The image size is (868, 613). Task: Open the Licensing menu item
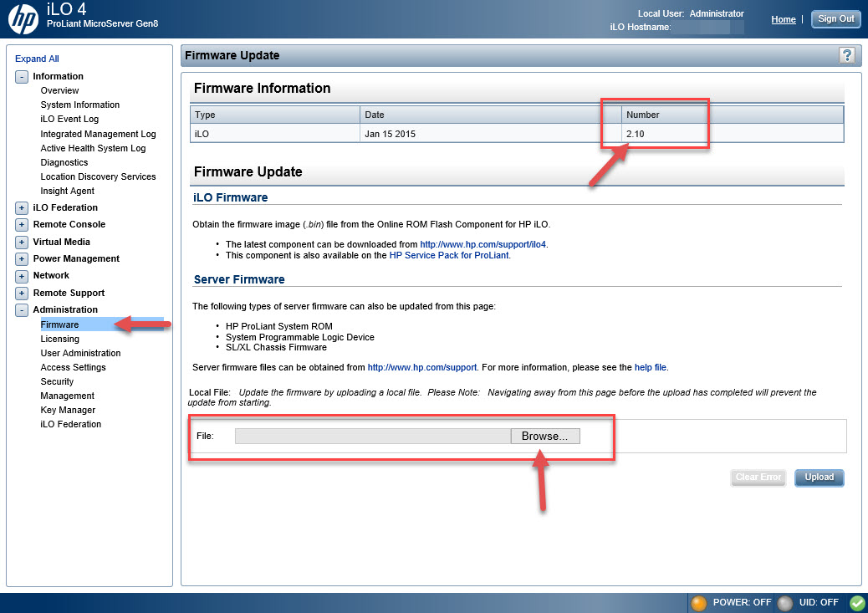59,339
